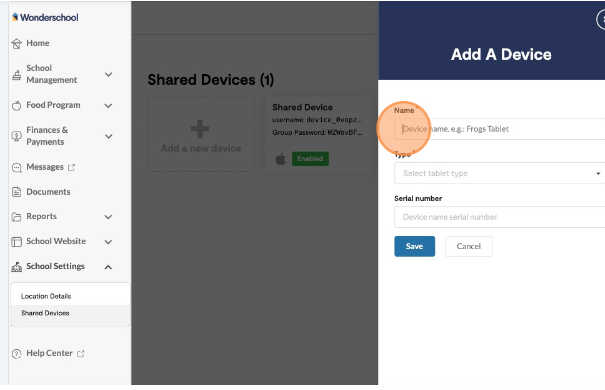Click the Documents page icon
This screenshot has width=605, height=390.
point(16,192)
